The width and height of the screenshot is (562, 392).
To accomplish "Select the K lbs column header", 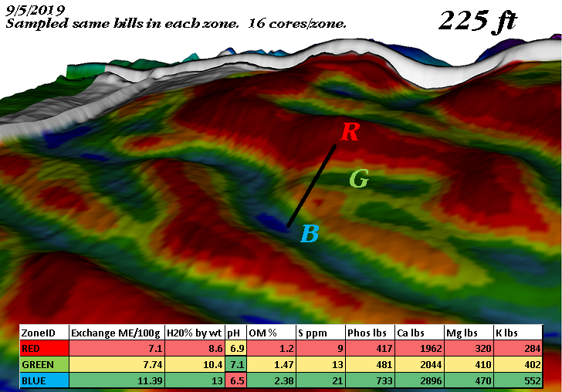I will coord(518,333).
